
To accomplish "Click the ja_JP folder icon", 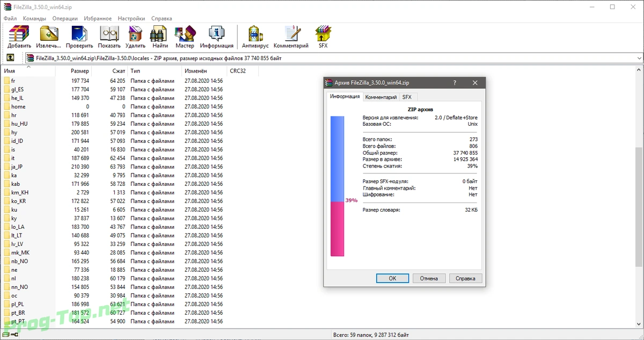I will [7, 167].
